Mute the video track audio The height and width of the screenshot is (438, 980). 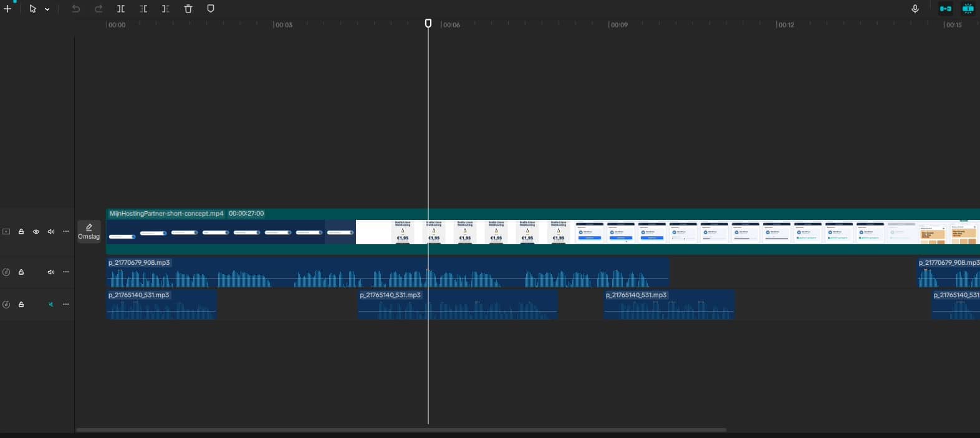[x=51, y=232]
